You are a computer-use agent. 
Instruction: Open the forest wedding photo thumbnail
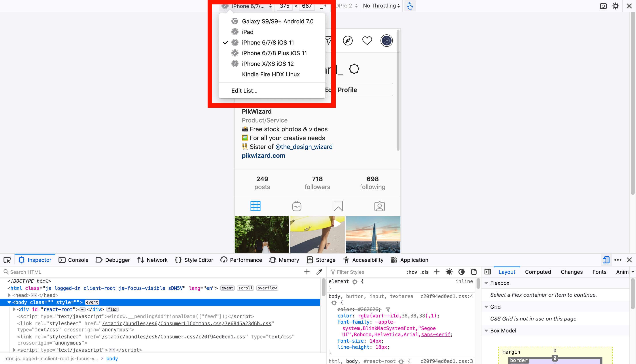point(262,235)
